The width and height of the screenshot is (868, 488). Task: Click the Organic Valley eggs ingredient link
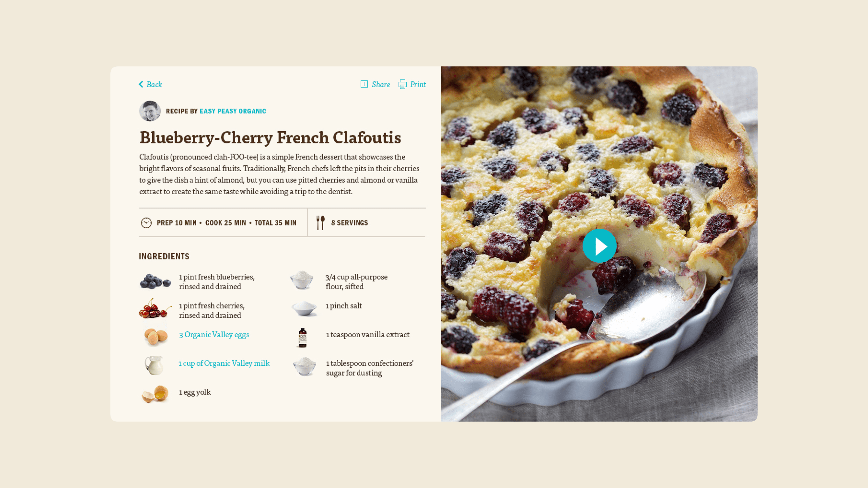(214, 334)
